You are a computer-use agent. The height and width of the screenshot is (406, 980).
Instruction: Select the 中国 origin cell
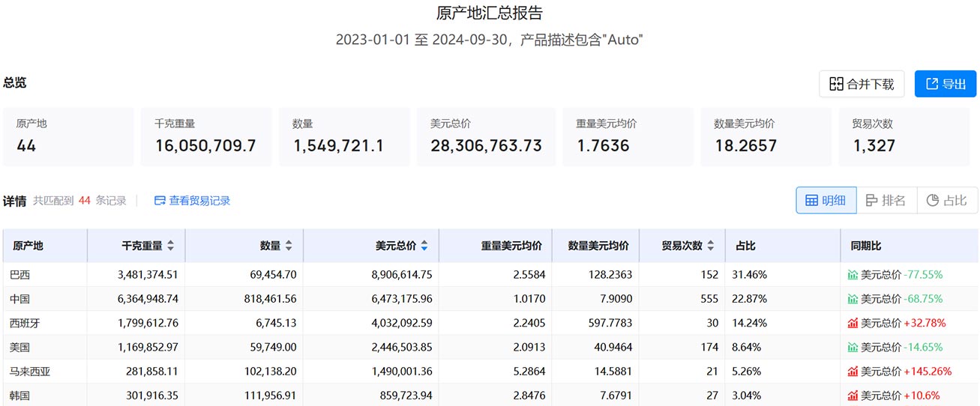coord(45,299)
